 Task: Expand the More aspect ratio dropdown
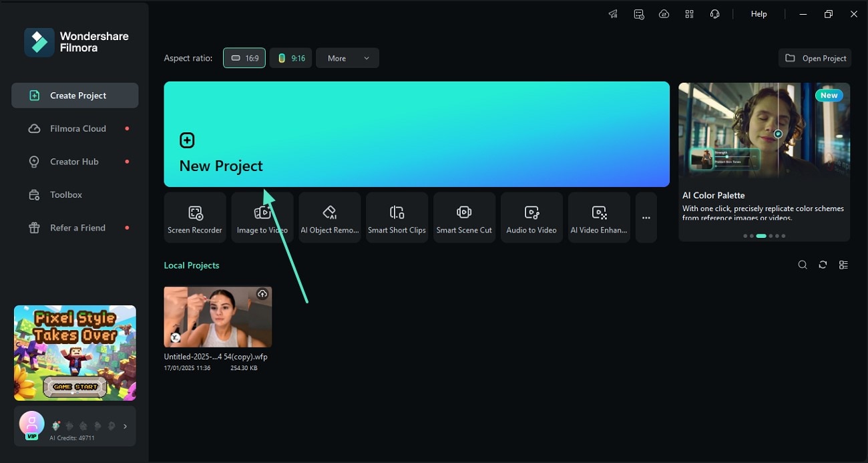point(347,58)
